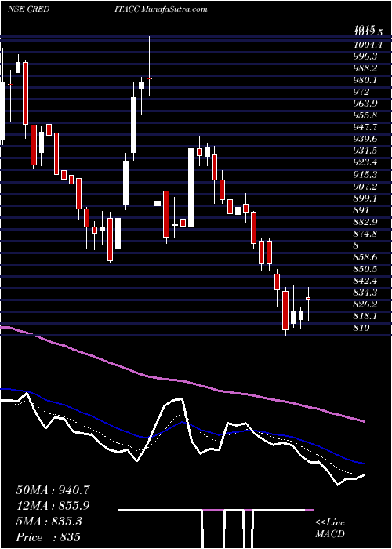Select the 923.4 price axis label
392x549 pixels.
tap(367, 163)
